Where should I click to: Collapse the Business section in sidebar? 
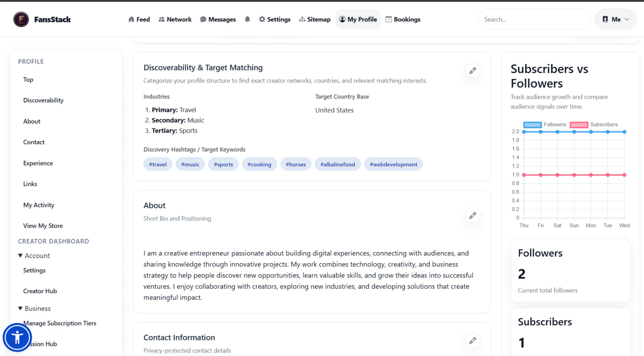tap(34, 308)
